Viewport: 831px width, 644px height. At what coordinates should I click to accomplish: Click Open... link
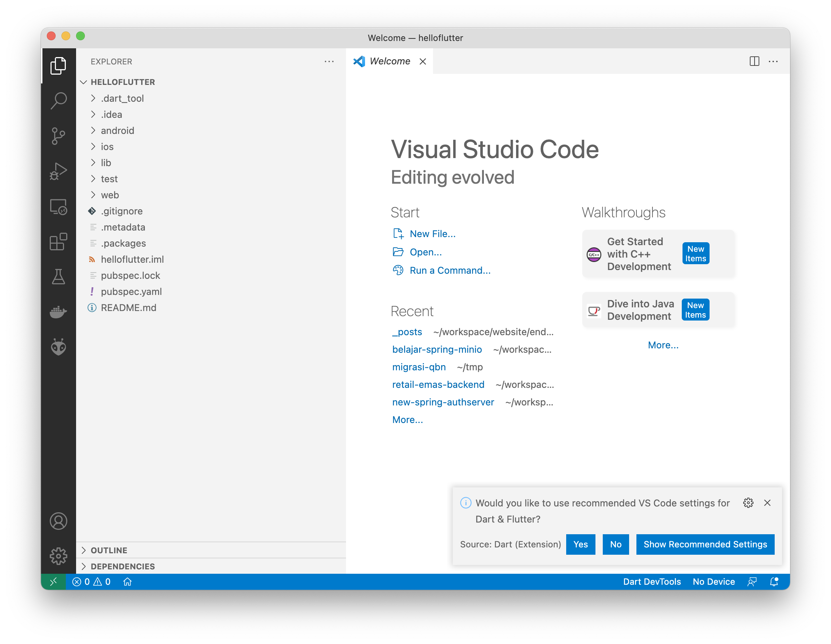coord(425,252)
